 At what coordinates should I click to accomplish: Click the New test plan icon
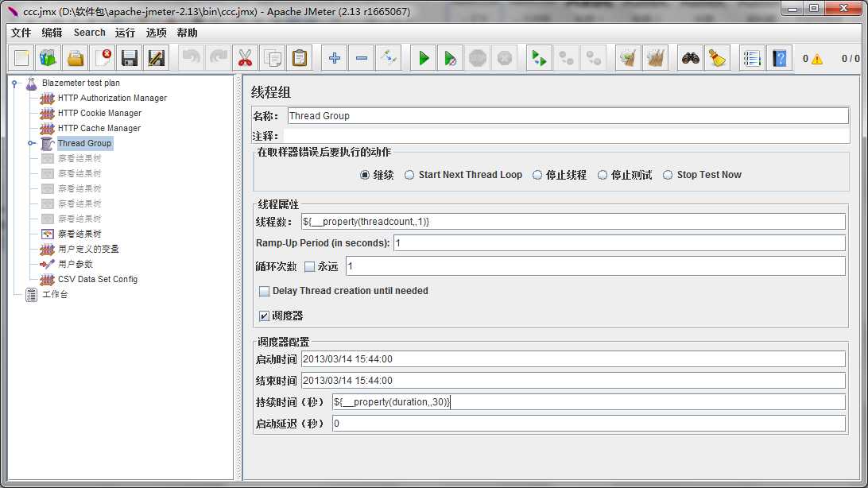21,58
